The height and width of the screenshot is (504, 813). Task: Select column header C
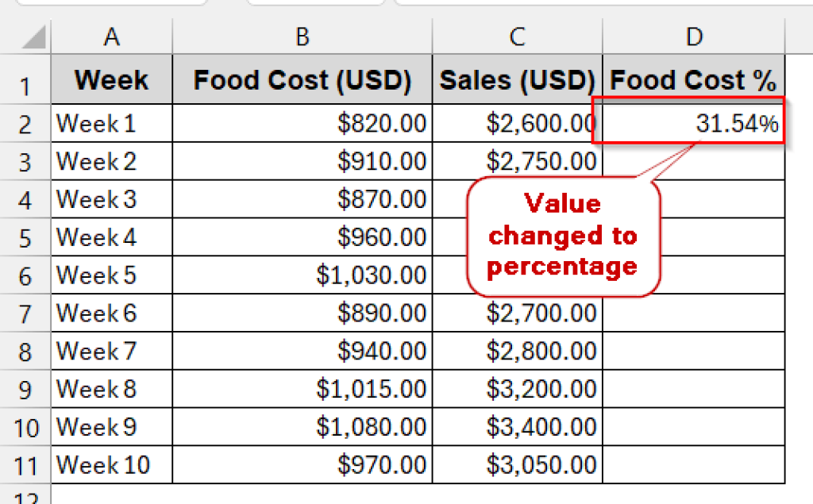click(517, 36)
